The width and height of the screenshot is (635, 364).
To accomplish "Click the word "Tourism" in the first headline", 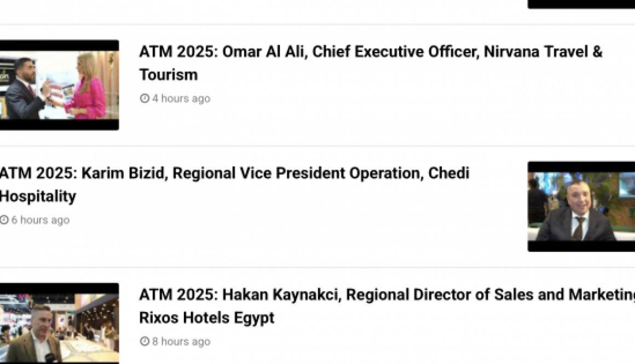I will click(168, 74).
